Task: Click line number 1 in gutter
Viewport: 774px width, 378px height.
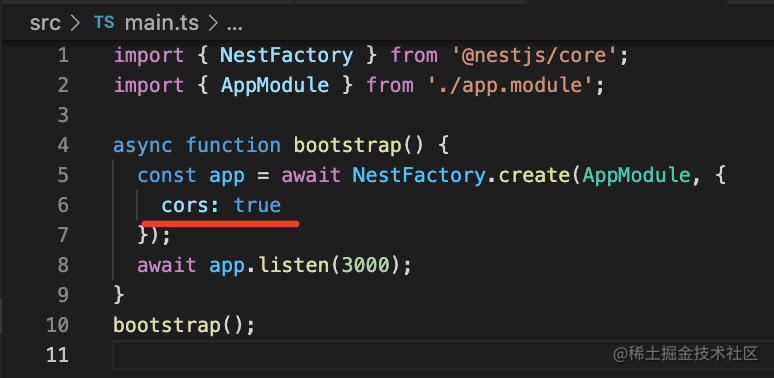Action: point(63,55)
